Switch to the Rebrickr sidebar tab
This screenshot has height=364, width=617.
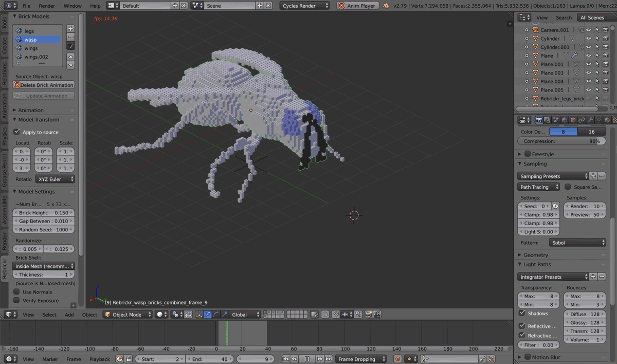[5, 268]
